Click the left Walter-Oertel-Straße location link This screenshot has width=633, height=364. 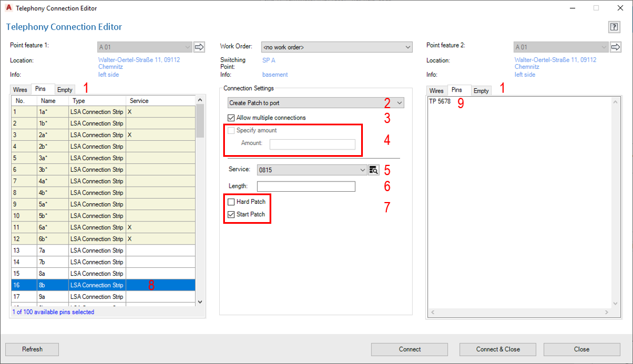139,64
